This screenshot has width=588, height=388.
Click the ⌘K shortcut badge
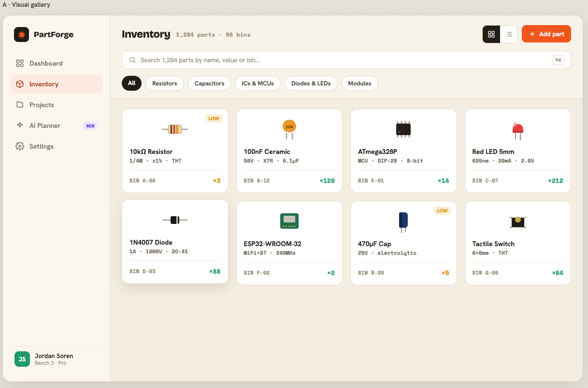click(x=559, y=60)
